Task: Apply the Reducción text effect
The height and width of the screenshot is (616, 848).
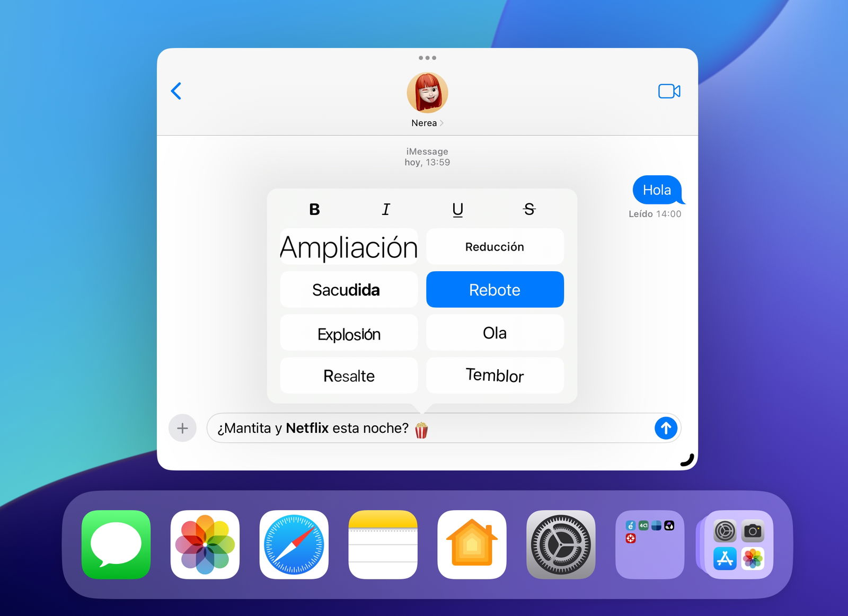Action: (495, 247)
